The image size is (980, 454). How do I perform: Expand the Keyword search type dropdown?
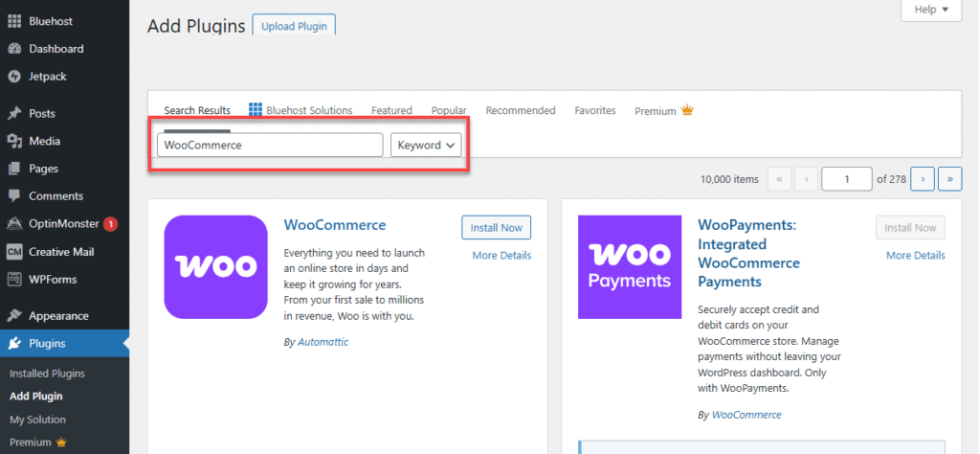pyautogui.click(x=426, y=146)
